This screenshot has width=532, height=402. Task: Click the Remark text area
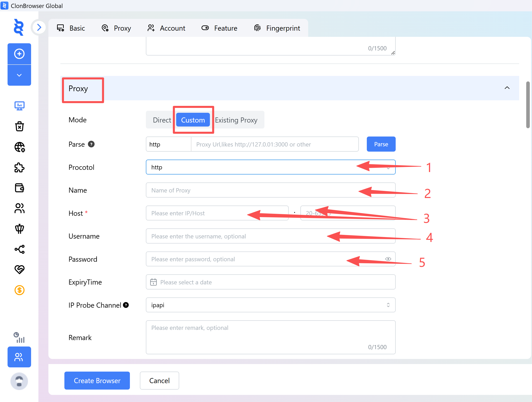tap(271, 337)
